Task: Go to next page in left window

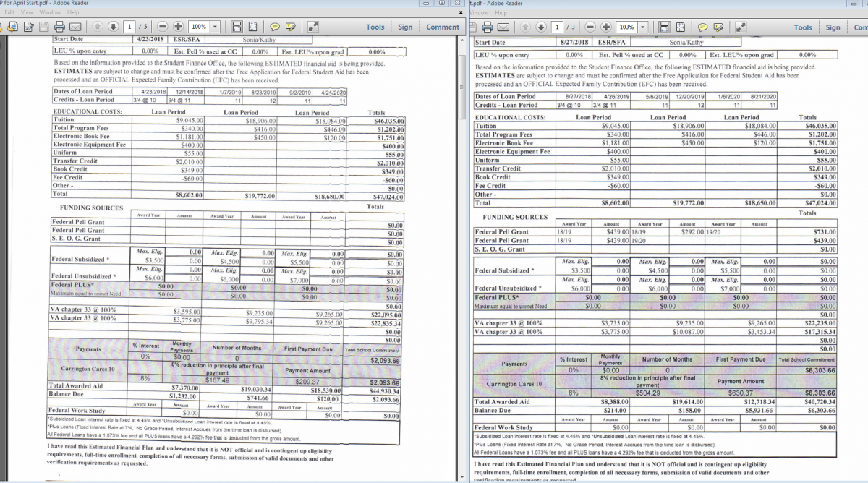Action: (114, 27)
